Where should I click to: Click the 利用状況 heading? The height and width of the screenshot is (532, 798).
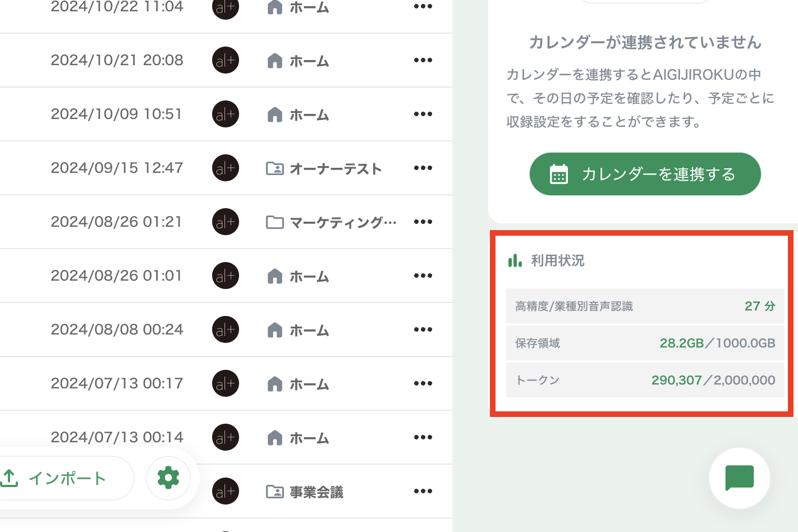point(558,260)
